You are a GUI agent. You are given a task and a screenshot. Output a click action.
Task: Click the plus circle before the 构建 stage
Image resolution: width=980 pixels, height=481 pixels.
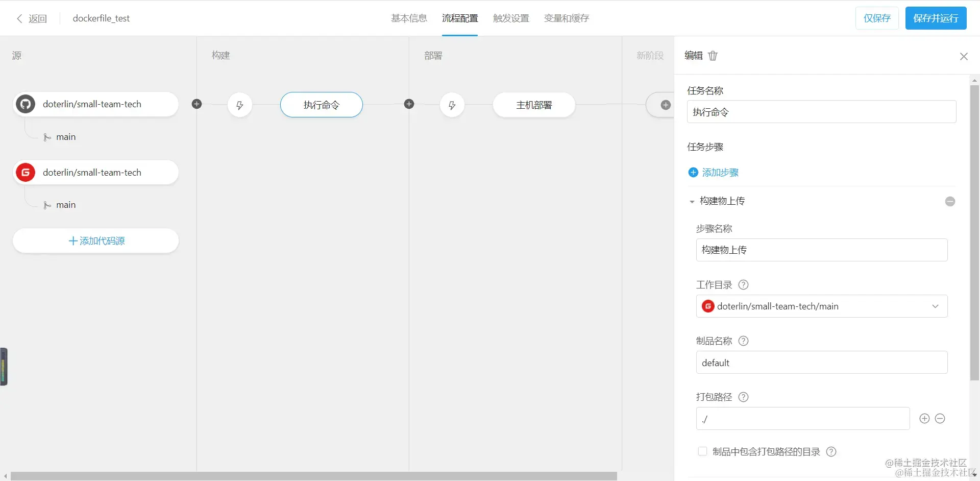(x=197, y=104)
